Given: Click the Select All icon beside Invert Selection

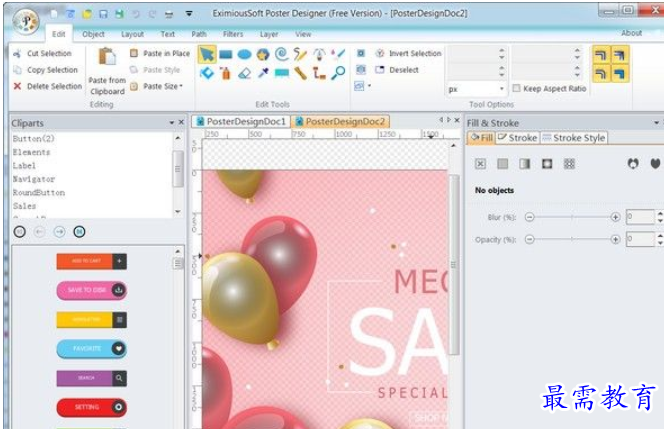Looking at the screenshot, I should click(361, 53).
